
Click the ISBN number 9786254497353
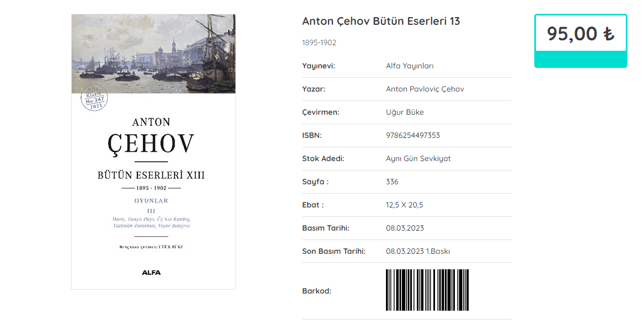pyautogui.click(x=413, y=136)
